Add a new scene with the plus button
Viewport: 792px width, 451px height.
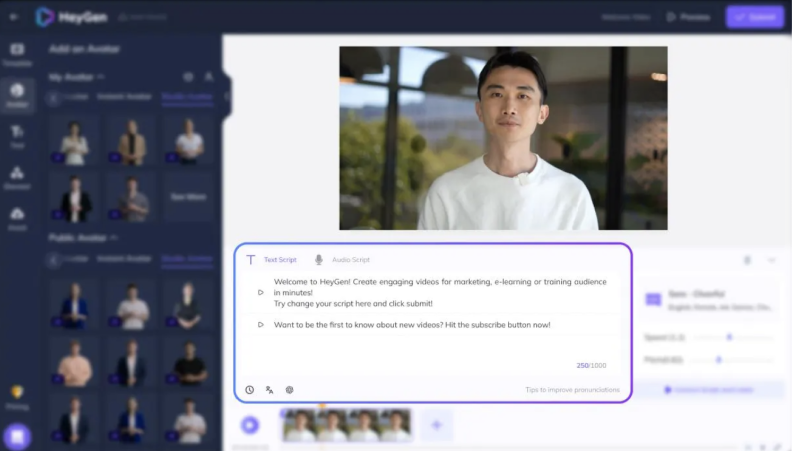click(436, 425)
